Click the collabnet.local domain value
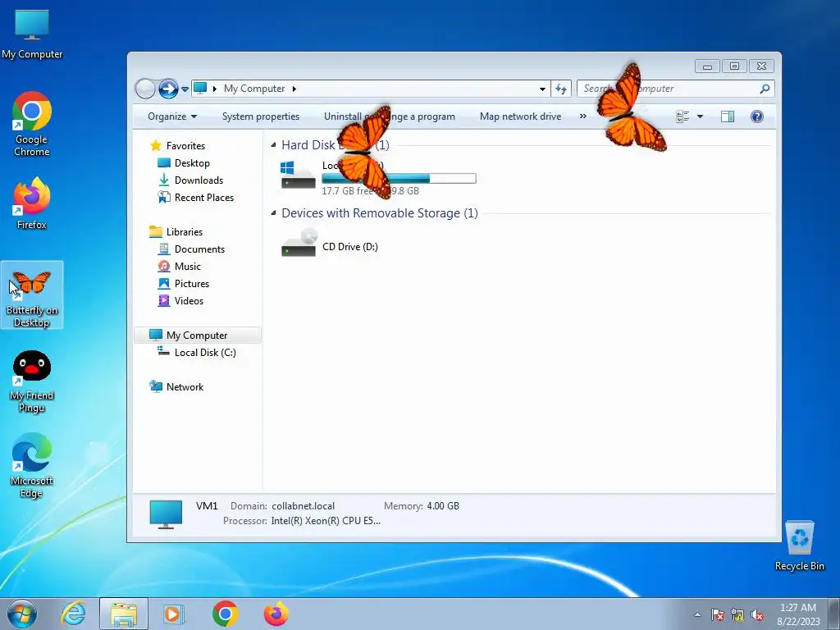The height and width of the screenshot is (630, 840). pos(303,505)
